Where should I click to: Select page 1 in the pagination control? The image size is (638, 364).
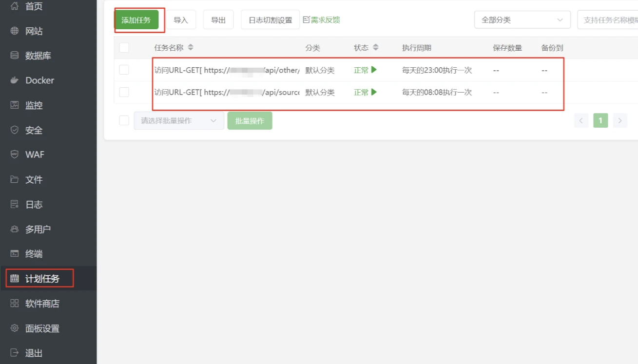600,120
